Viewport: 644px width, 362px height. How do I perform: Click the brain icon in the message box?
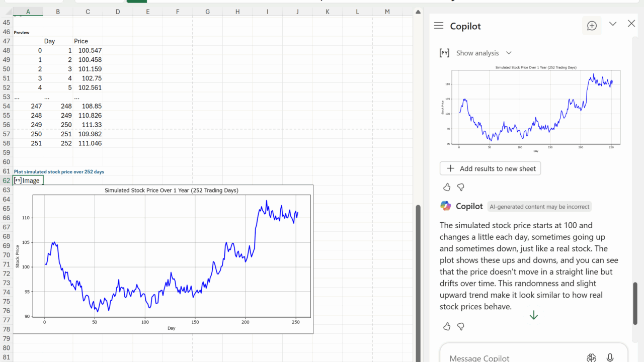click(x=591, y=357)
